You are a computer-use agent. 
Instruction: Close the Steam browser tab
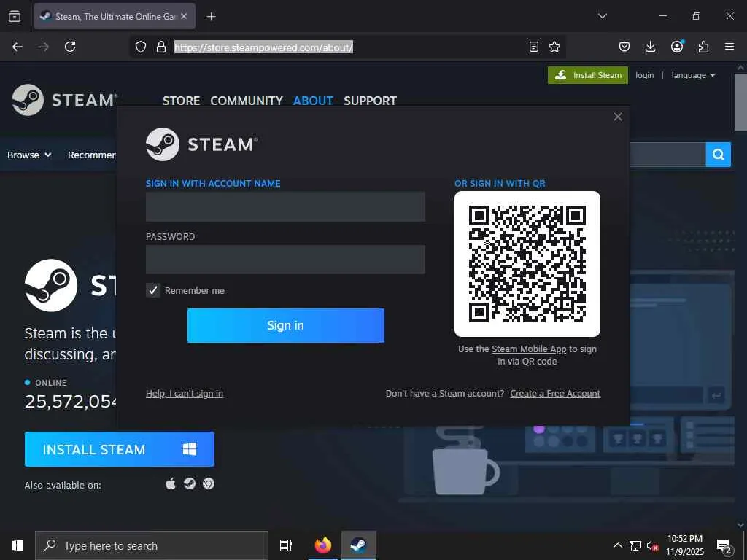click(x=184, y=16)
